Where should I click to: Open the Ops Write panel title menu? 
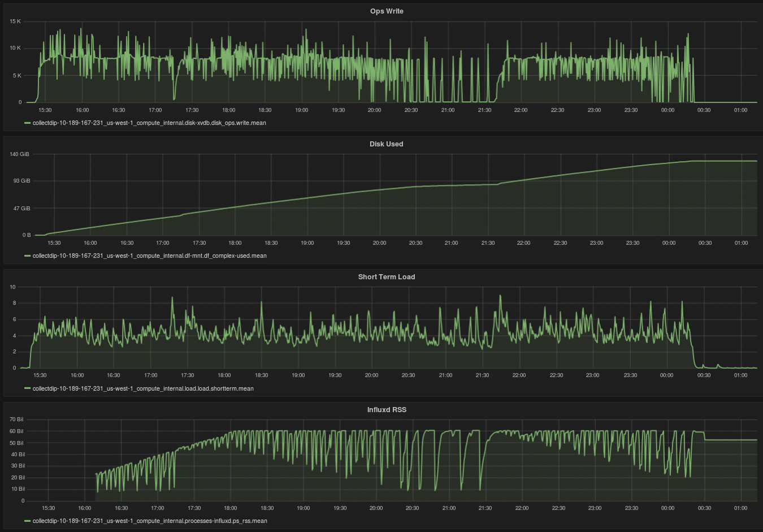[x=387, y=11]
